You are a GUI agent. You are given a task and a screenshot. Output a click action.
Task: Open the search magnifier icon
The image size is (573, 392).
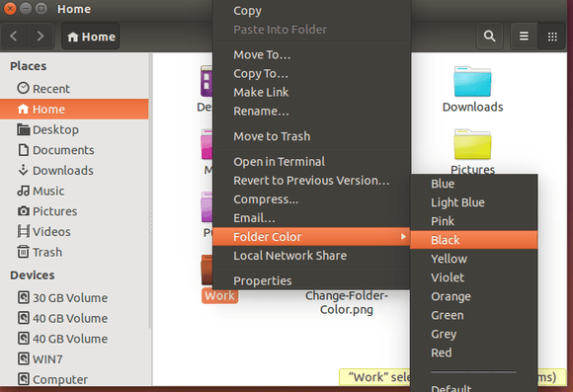(x=489, y=37)
